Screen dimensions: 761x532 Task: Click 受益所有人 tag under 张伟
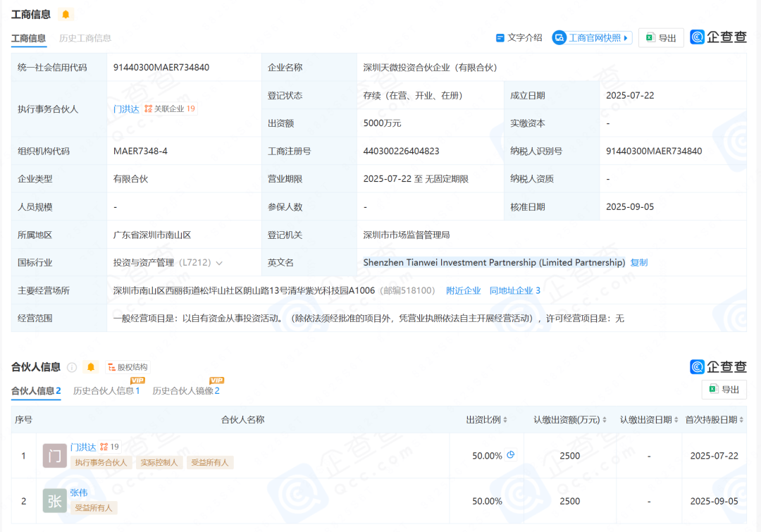(94, 508)
